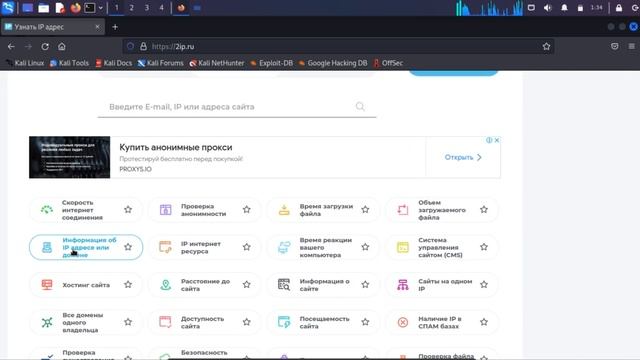Launch the file manager from the panel
Image resolution: width=640 pixels, height=360 pixels.
(x=44, y=8)
